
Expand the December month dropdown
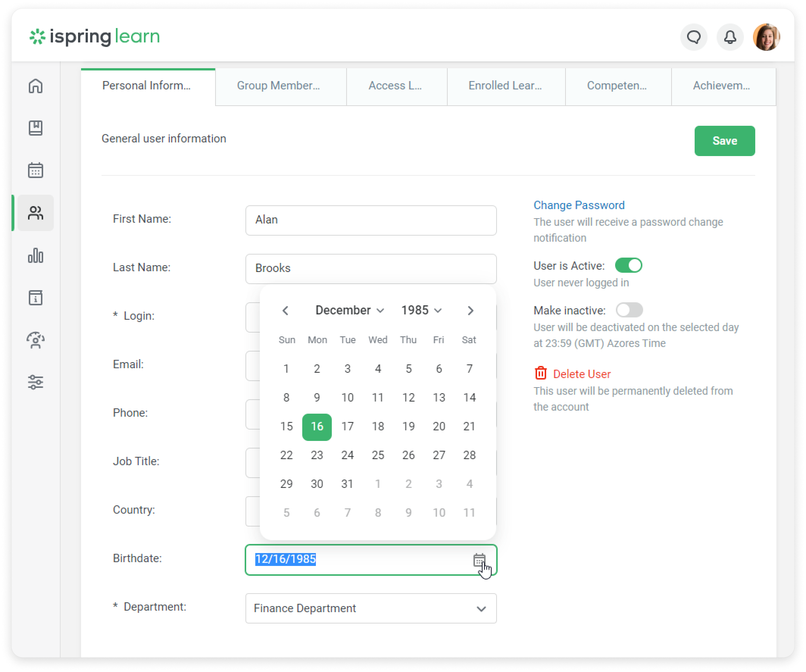click(x=349, y=310)
